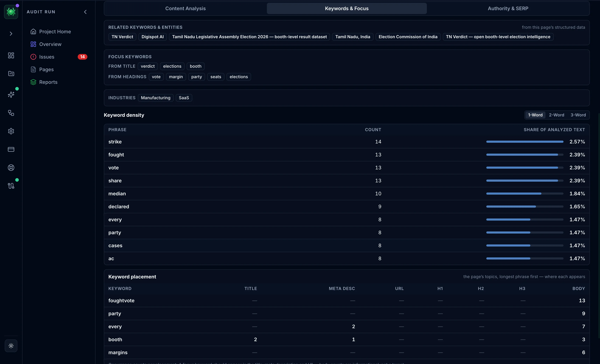Click the Election Commission of India chip
Screen dimensions: 600x364
tap(408, 37)
